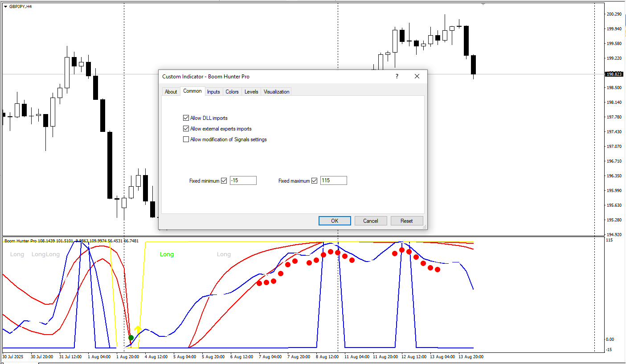Click the GBPJPY,H4 chart dropdown arrow

click(5, 7)
